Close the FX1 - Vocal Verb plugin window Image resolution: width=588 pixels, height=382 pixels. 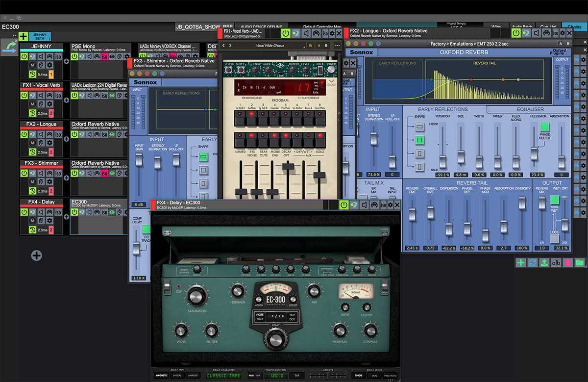pyautogui.click(x=340, y=33)
